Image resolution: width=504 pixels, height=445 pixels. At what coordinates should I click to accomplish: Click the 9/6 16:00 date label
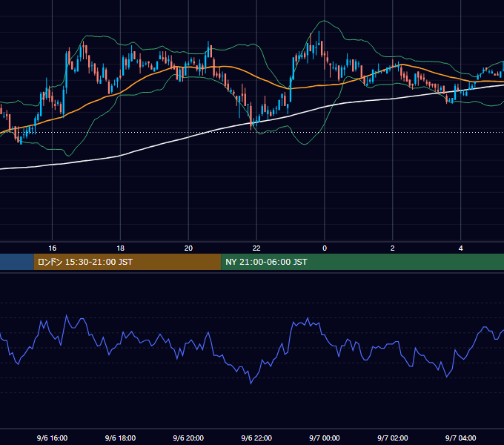point(53,438)
